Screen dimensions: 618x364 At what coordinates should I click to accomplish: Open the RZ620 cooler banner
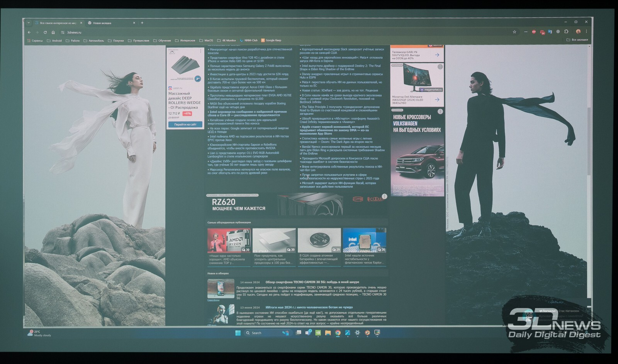click(297, 205)
